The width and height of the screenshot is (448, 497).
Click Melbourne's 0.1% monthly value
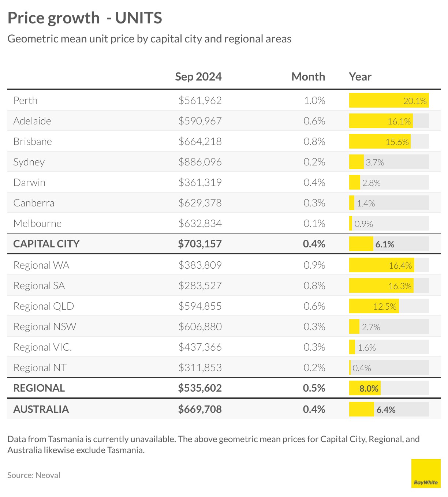[314, 224]
